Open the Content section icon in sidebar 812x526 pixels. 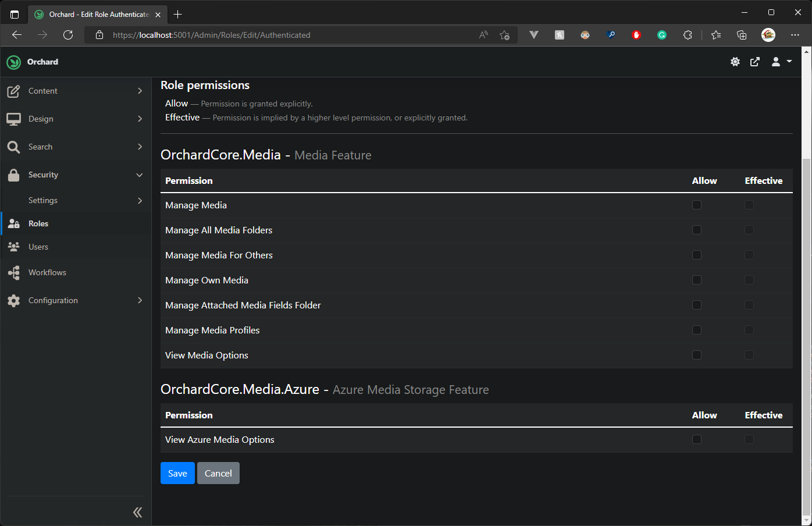pyautogui.click(x=13, y=91)
